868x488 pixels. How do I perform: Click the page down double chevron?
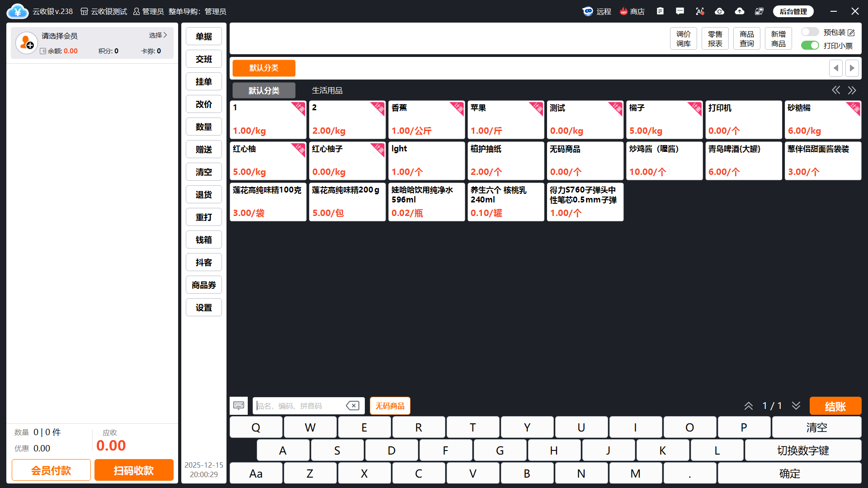click(796, 406)
